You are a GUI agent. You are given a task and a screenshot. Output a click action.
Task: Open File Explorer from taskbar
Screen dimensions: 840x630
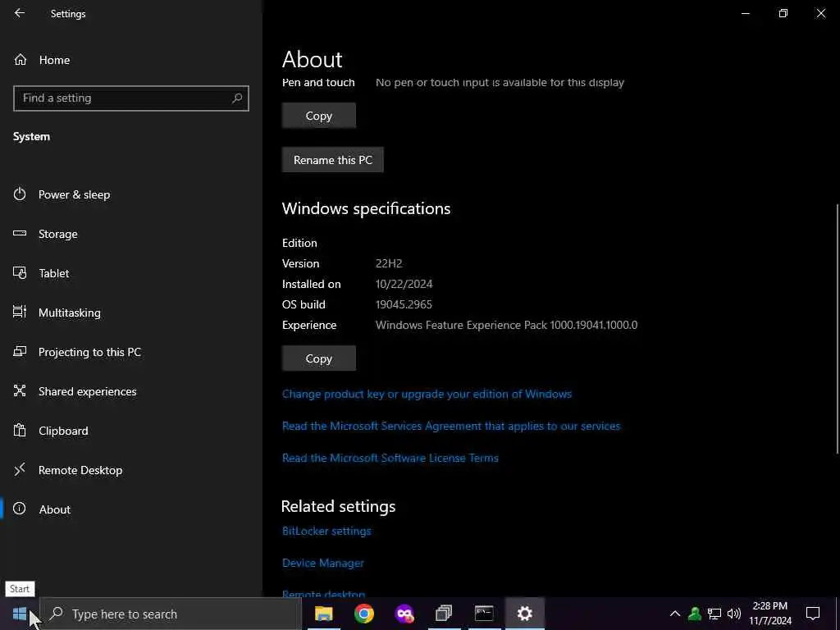click(323, 614)
